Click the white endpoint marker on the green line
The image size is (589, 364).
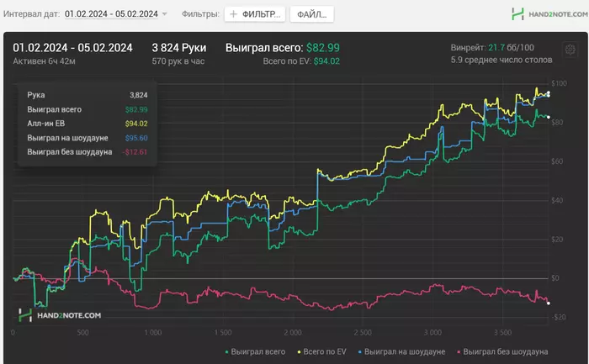point(549,117)
